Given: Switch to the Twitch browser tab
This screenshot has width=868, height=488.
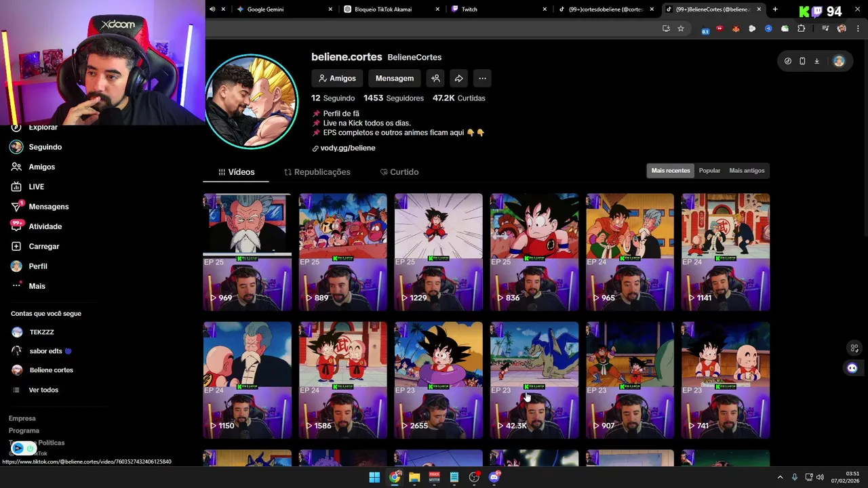Looking at the screenshot, I should point(498,9).
